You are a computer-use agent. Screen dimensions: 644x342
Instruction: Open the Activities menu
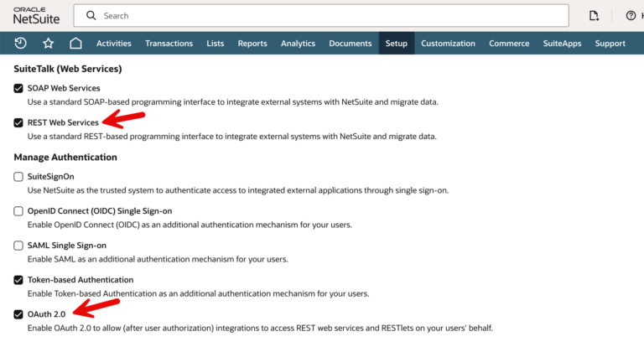114,43
